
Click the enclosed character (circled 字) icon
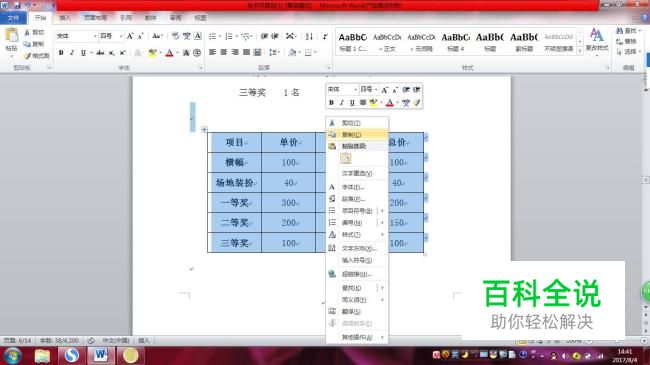[x=197, y=53]
